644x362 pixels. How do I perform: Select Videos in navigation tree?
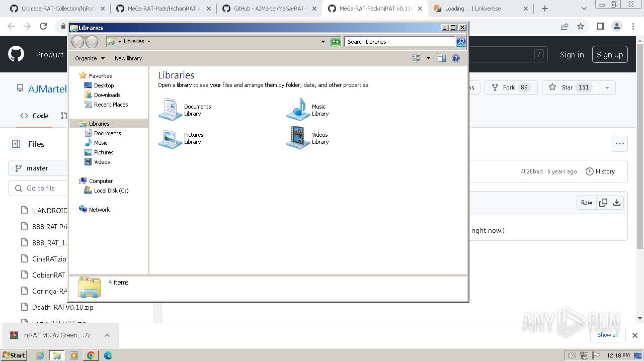[102, 162]
